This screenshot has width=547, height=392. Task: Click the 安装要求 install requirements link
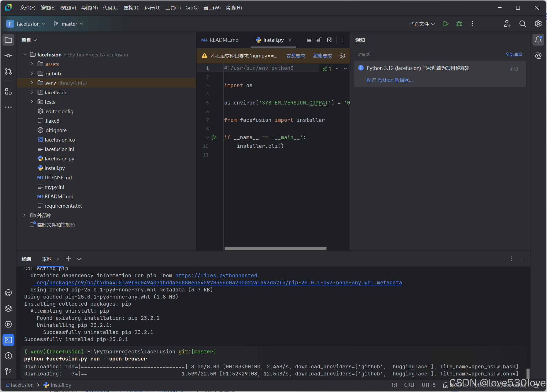pos(296,56)
